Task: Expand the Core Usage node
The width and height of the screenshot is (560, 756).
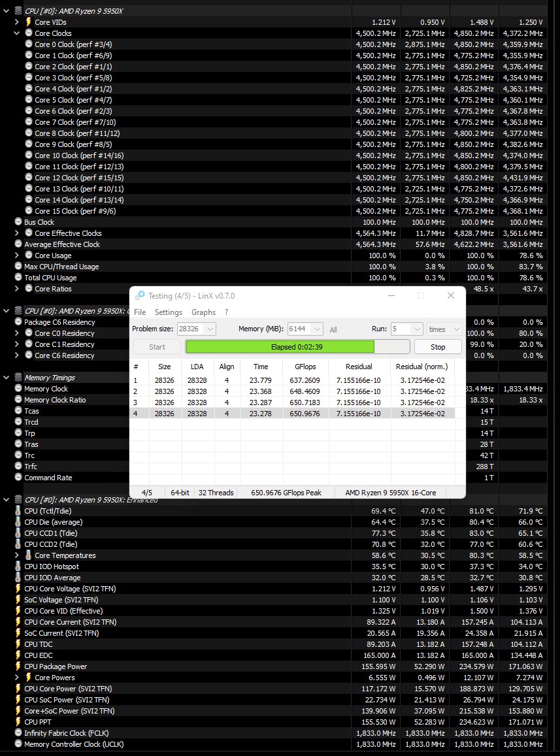Action: pos(17,255)
